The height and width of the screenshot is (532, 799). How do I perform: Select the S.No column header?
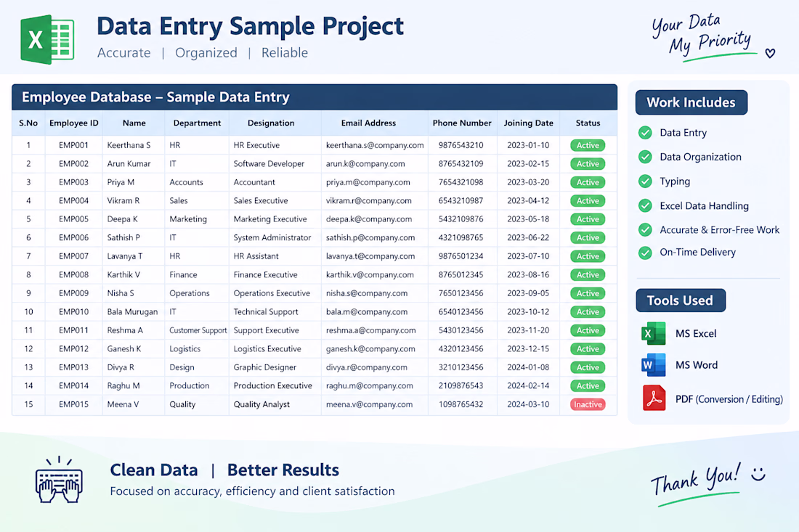pos(28,123)
